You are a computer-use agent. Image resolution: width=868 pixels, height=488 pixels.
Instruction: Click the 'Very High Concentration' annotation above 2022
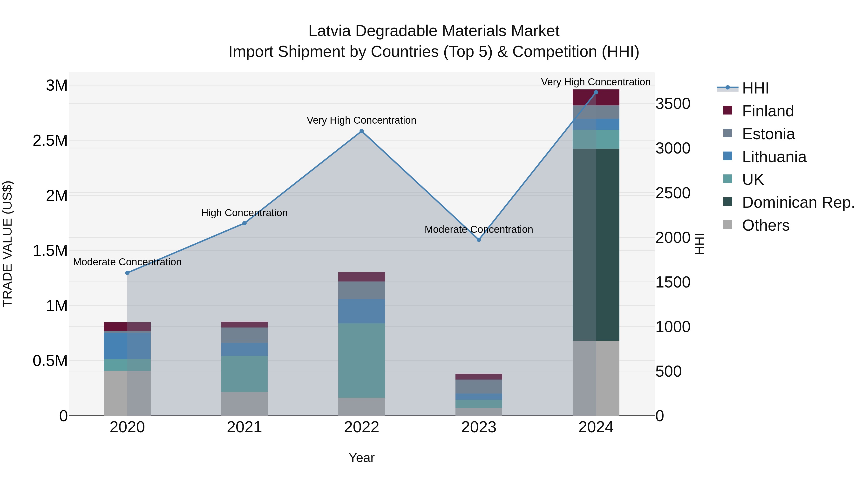coord(362,120)
